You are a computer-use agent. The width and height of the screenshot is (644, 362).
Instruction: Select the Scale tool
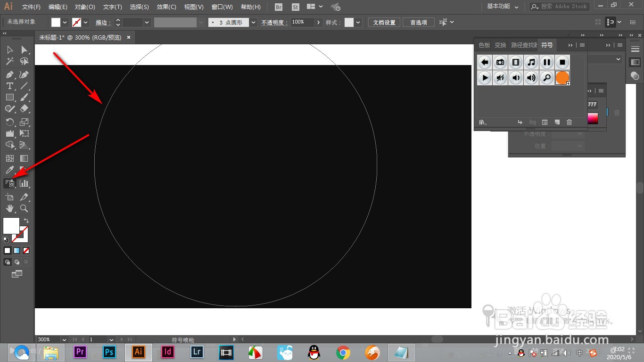24,122
